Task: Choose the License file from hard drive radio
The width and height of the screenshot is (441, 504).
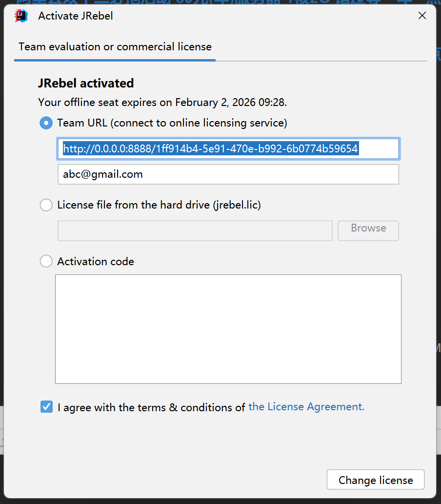Action: click(x=46, y=205)
